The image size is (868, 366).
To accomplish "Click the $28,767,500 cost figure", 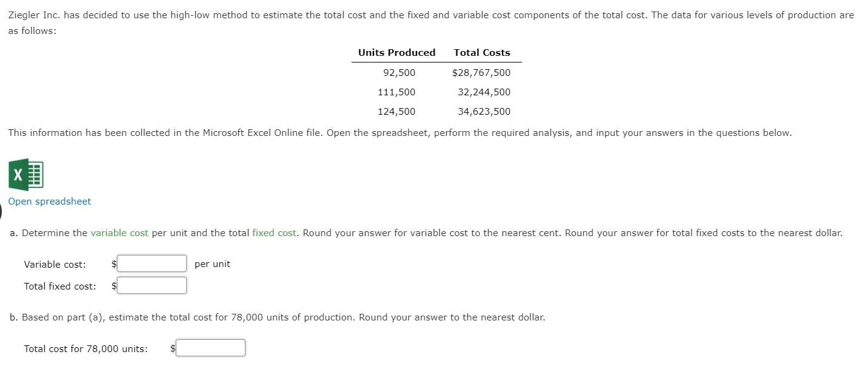I will (482, 72).
